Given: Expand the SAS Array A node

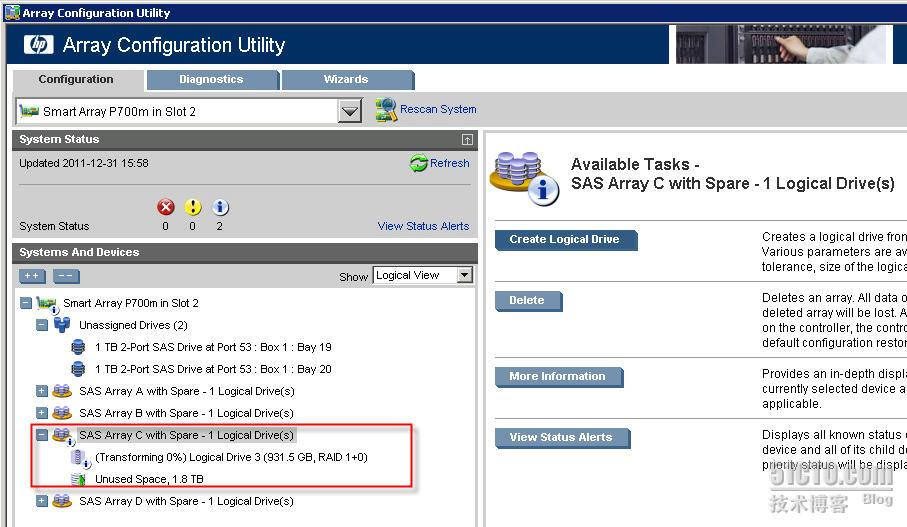Looking at the screenshot, I should pyautogui.click(x=42, y=391).
